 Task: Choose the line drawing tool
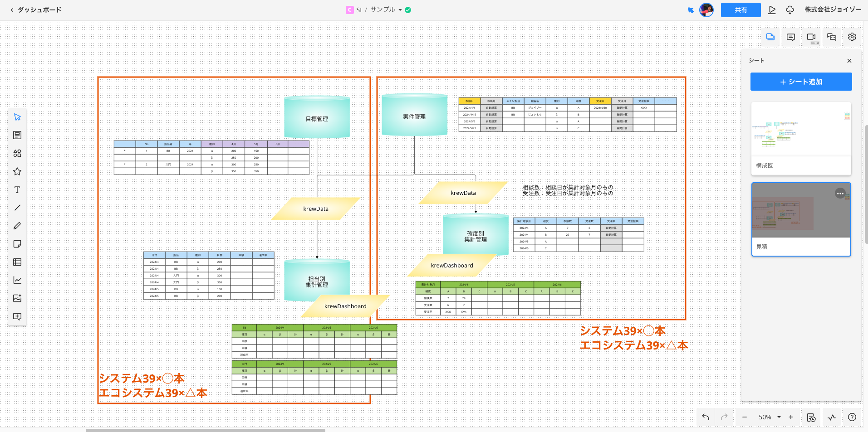[x=17, y=208]
